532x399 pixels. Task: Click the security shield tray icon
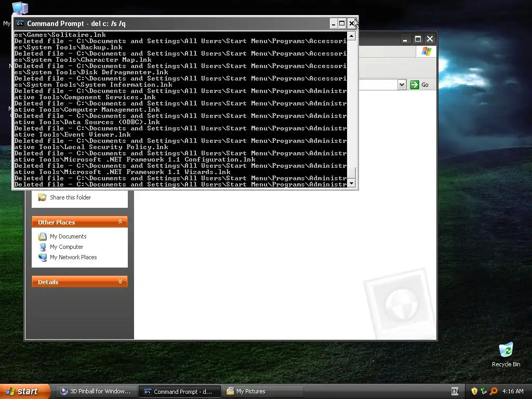coord(474,391)
